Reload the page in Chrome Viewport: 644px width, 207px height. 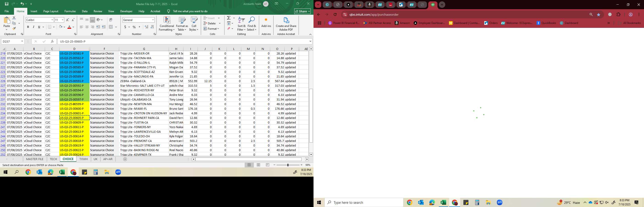click(x=335, y=14)
